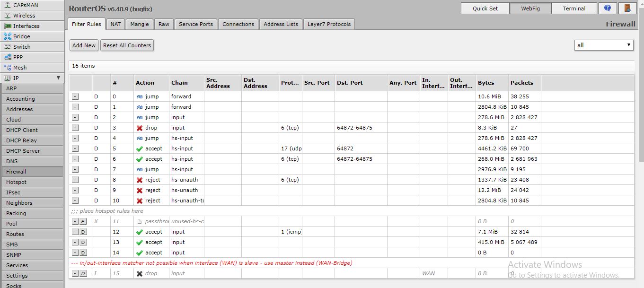
Task: Click the Interfaces sidebar icon
Action: pyautogui.click(x=8, y=26)
